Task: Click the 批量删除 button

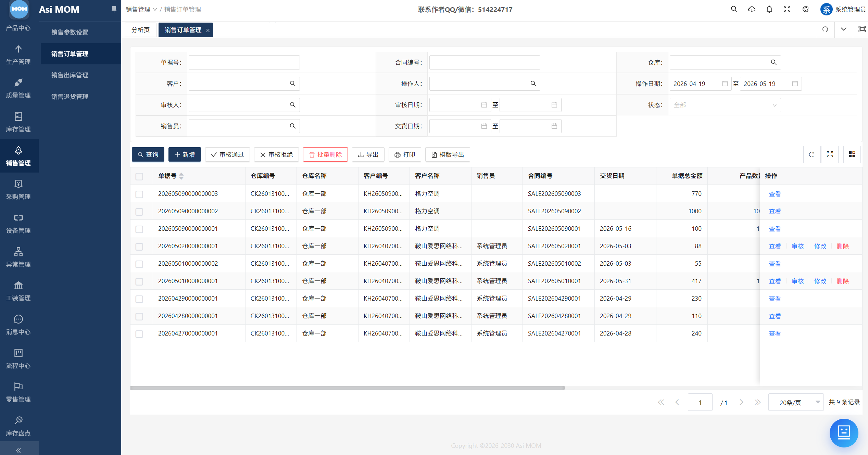Action: coord(325,155)
